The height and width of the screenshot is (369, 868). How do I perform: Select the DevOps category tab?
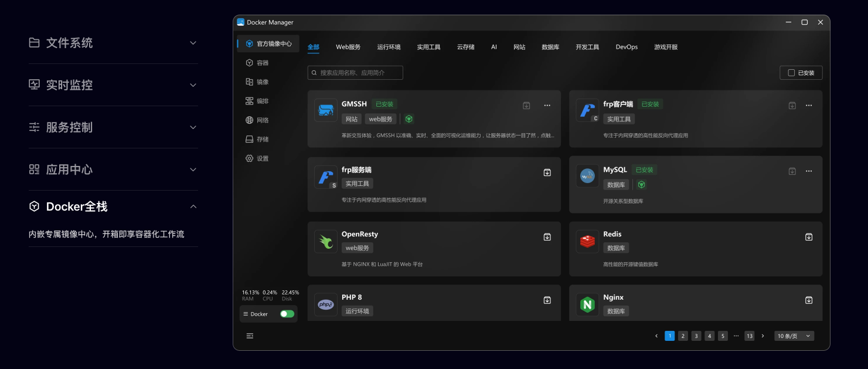626,47
